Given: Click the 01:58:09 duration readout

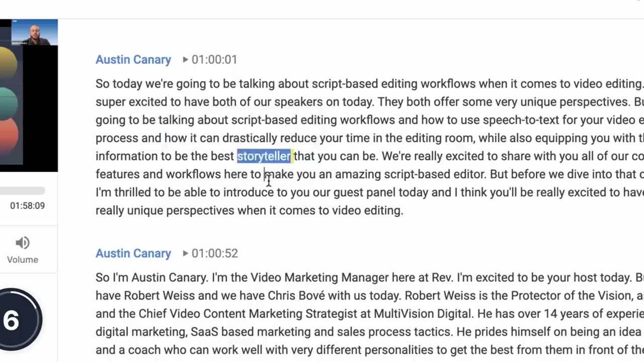Looking at the screenshot, I should coord(27,206).
